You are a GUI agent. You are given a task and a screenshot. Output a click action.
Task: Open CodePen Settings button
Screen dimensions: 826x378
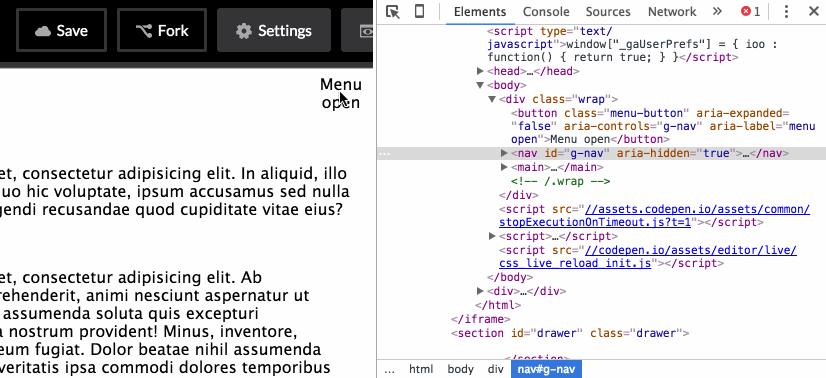pyautogui.click(x=274, y=31)
